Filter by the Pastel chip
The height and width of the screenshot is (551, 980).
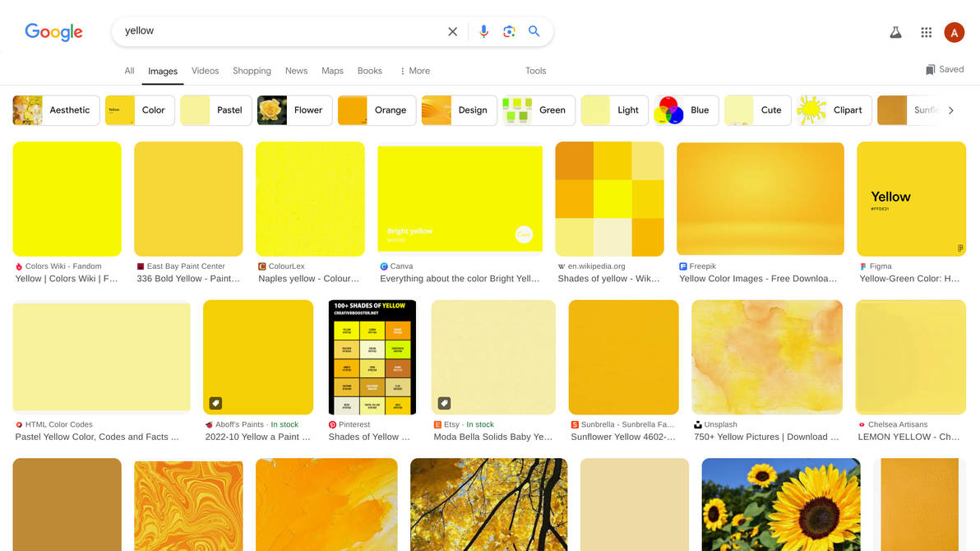pyautogui.click(x=216, y=110)
